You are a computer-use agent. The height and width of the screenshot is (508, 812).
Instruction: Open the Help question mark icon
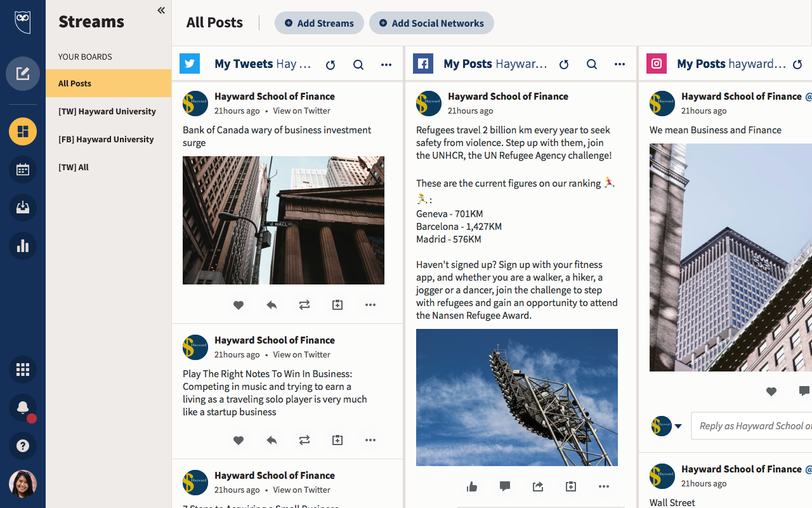23,446
